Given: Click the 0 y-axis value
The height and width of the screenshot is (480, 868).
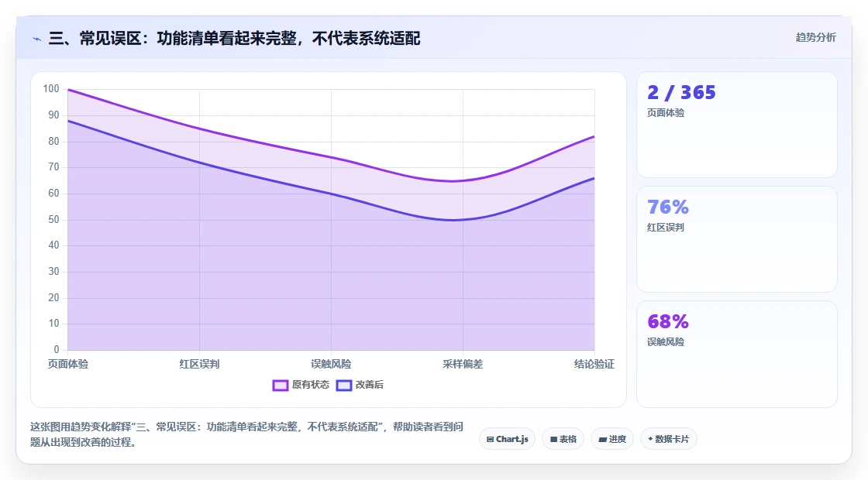Looking at the screenshot, I should 57,349.
